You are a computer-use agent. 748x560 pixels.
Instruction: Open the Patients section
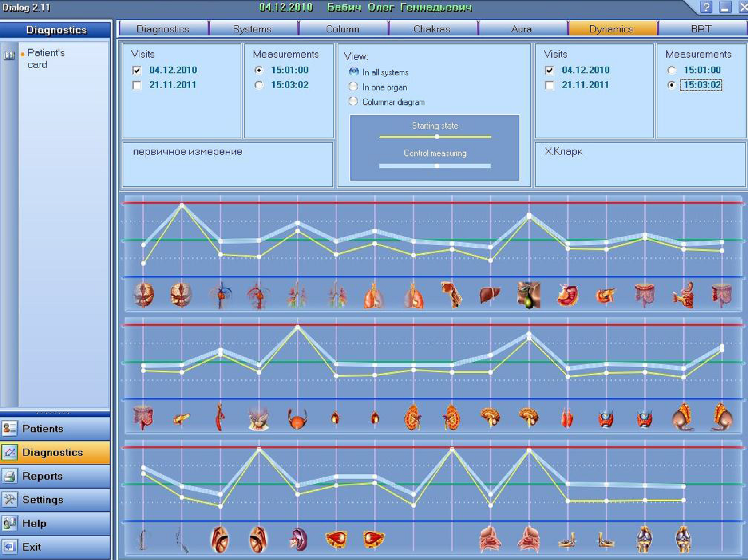55,428
